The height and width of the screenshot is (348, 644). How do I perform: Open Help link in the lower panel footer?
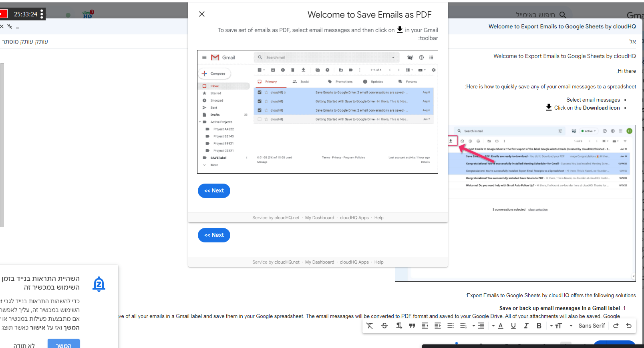(379, 262)
